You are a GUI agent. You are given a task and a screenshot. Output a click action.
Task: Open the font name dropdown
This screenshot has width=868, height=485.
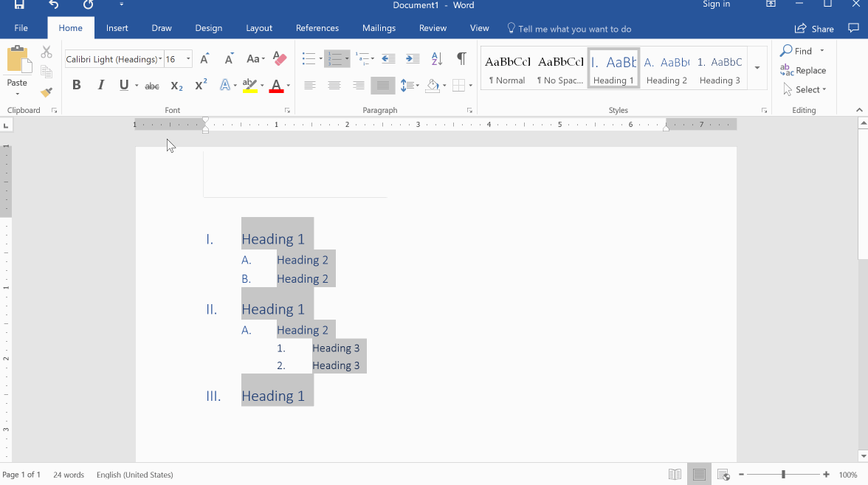(160, 59)
